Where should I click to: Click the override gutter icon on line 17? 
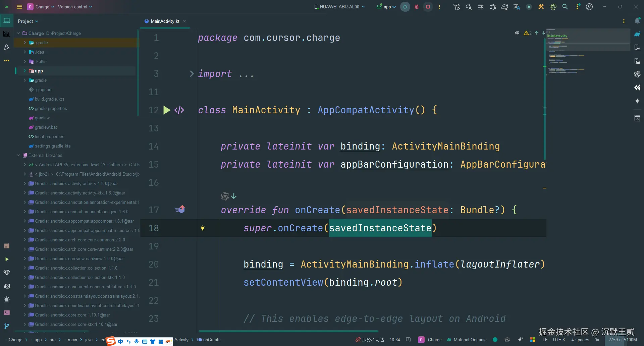[180, 210]
